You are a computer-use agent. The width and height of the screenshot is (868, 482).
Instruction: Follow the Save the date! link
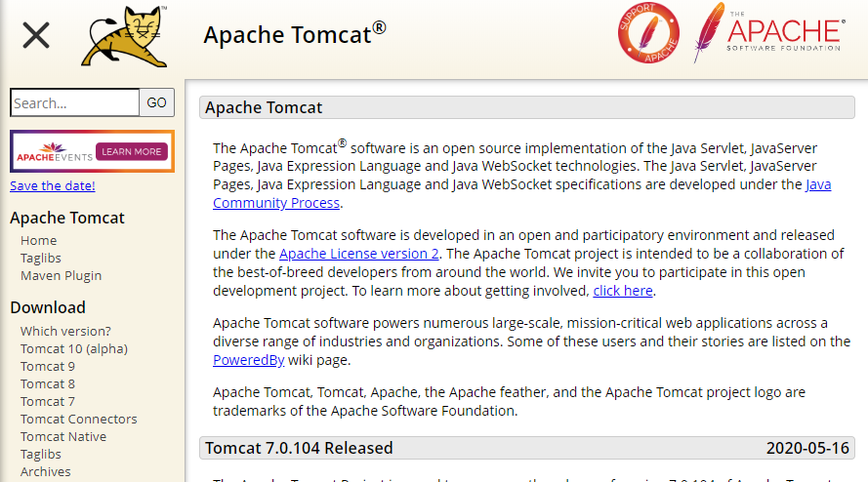53,186
